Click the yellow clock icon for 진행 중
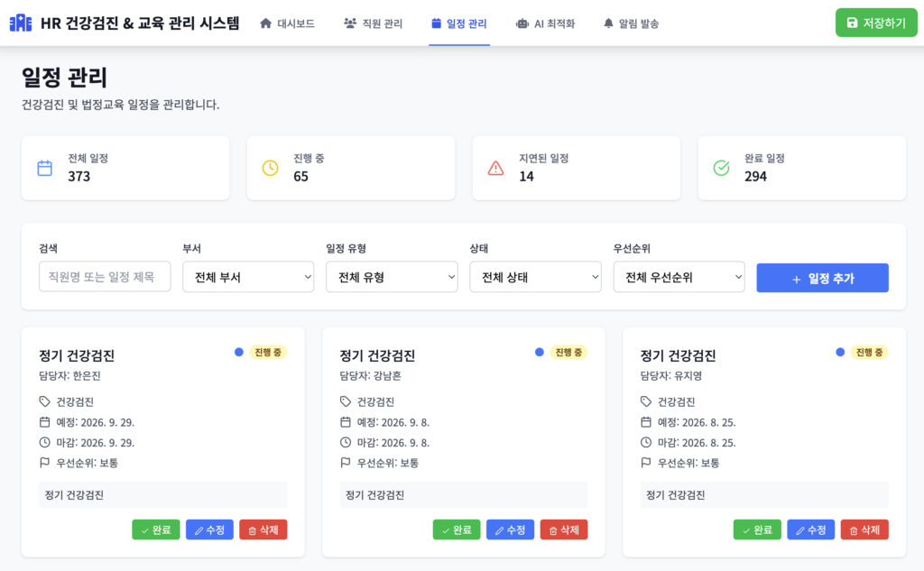The width and height of the screenshot is (924, 571). [x=270, y=168]
